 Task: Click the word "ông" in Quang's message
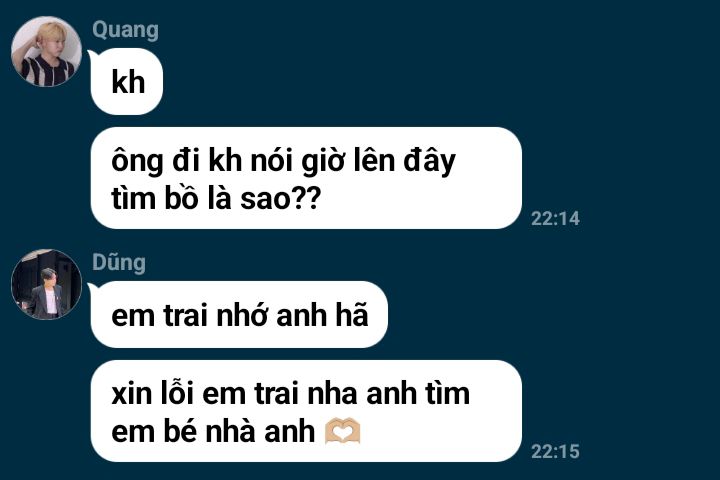[137, 162]
